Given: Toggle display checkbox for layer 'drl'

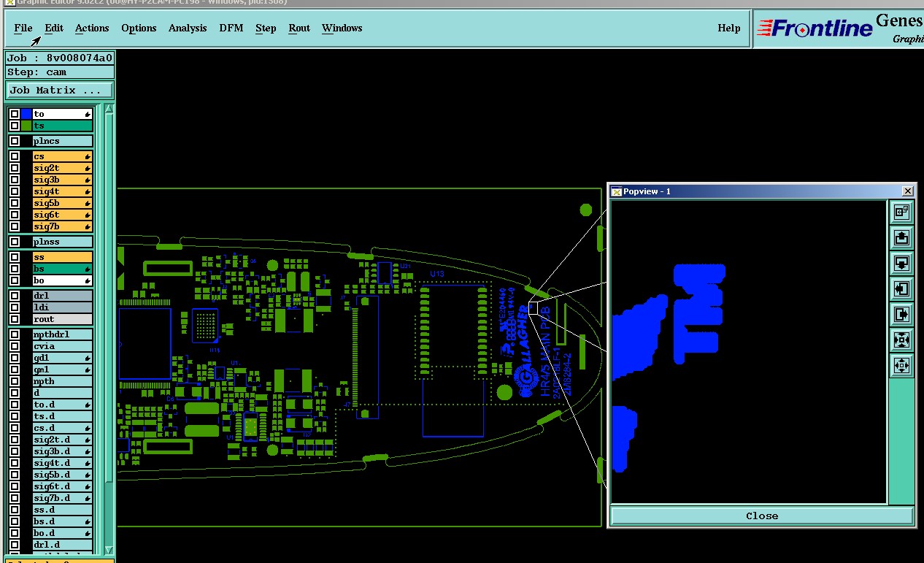Looking at the screenshot, I should [x=15, y=296].
